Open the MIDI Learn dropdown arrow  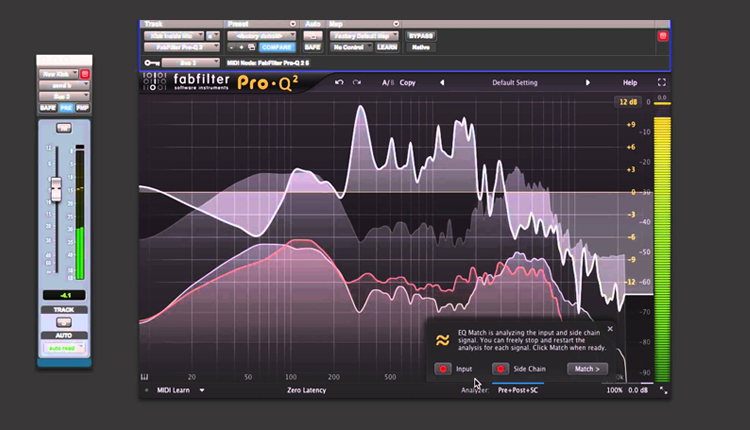point(202,390)
